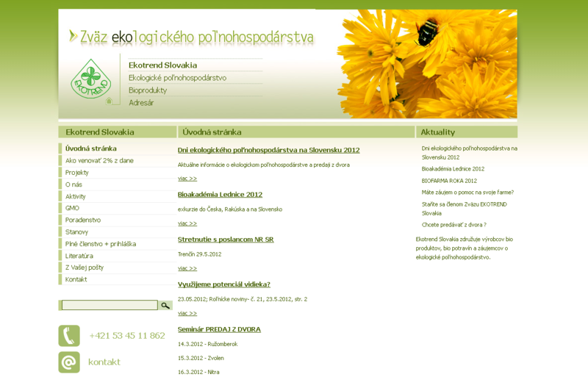This screenshot has height=377, width=588.
Task: Click text 15.3.2012 - Zvolen
Action: click(x=201, y=359)
